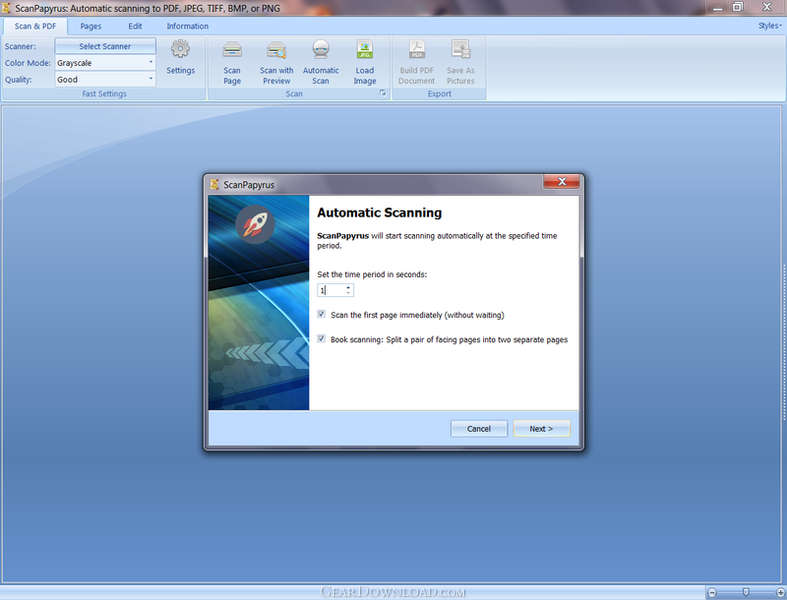Click zoom in plus icon in status bar
The width and height of the screenshot is (787, 600).
[x=780, y=592]
